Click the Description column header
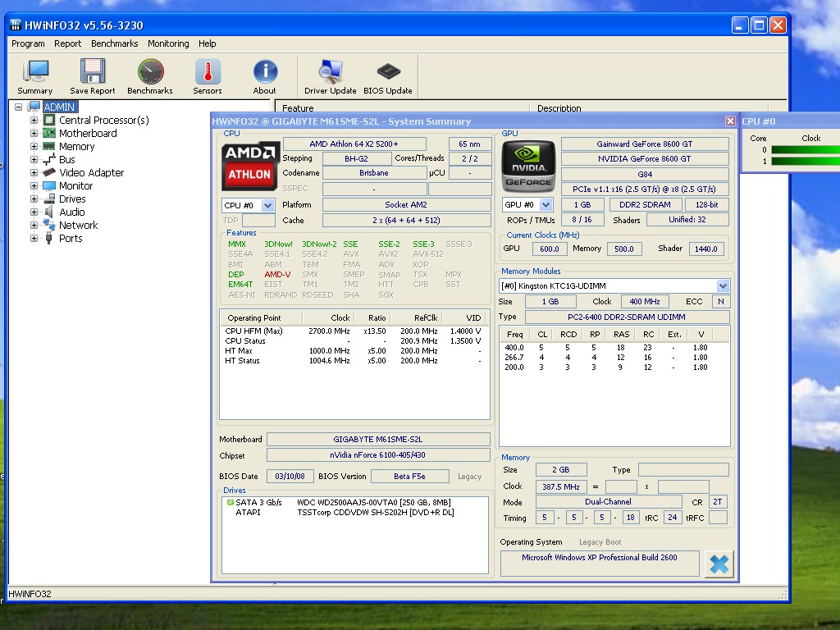 click(648, 107)
